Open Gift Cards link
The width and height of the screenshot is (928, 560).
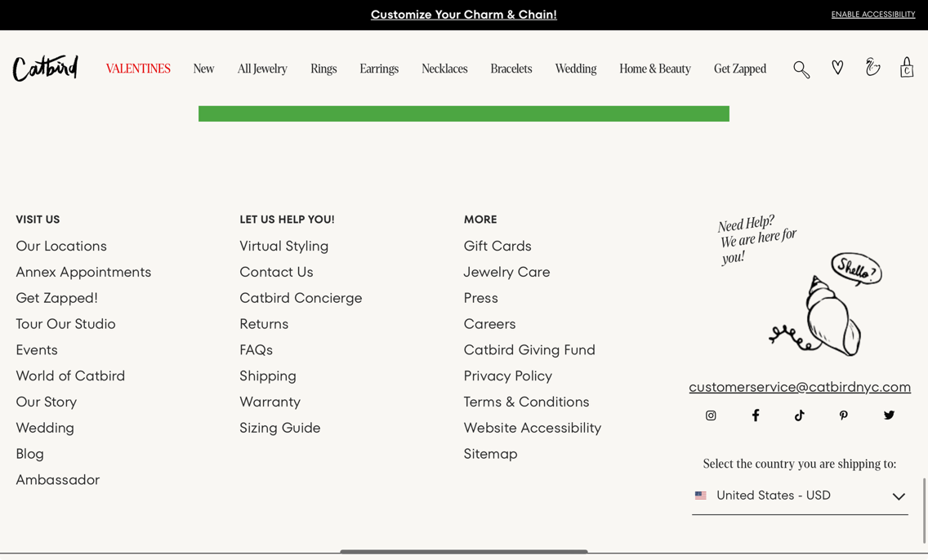[497, 246]
